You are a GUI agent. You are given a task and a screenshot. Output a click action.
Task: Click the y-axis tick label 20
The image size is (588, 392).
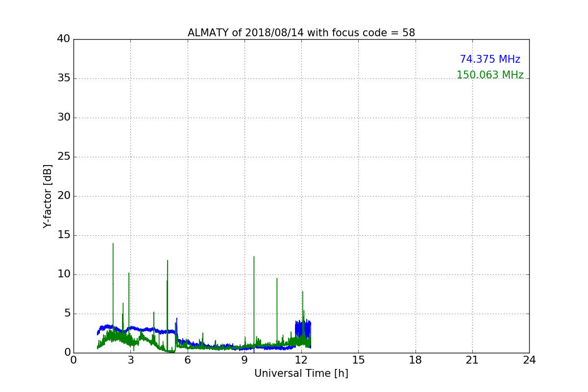(x=63, y=196)
